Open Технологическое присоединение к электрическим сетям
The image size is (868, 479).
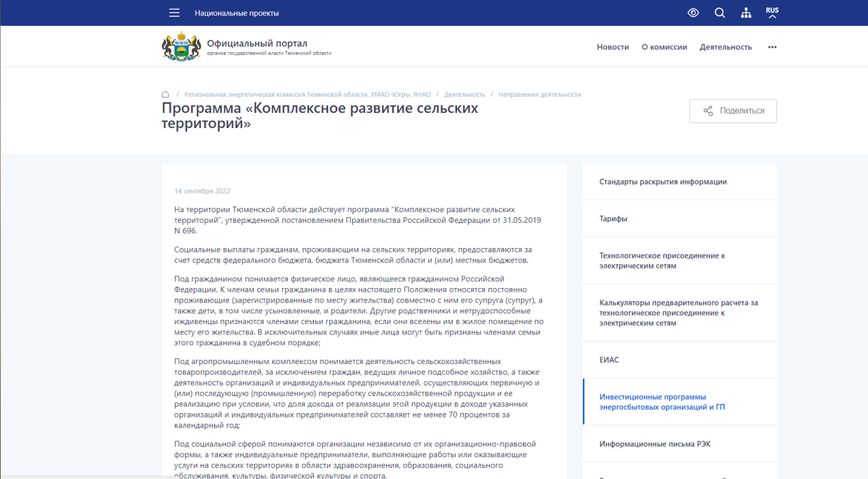(679, 260)
